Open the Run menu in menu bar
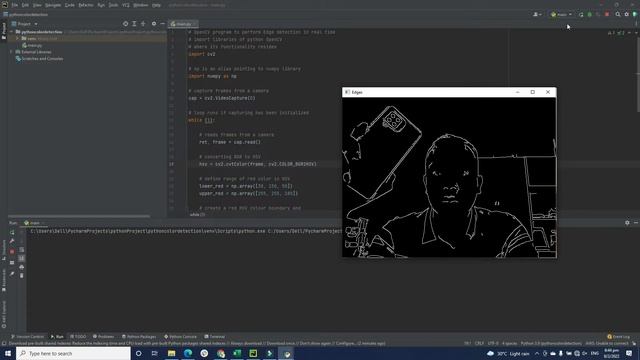The image size is (640, 360). pyautogui.click(x=101, y=5)
